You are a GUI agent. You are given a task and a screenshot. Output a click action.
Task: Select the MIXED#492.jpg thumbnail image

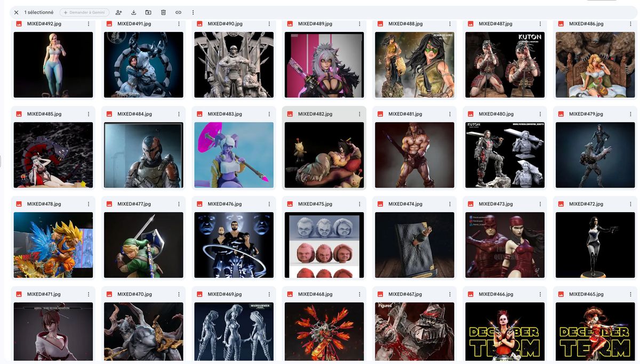point(53,64)
